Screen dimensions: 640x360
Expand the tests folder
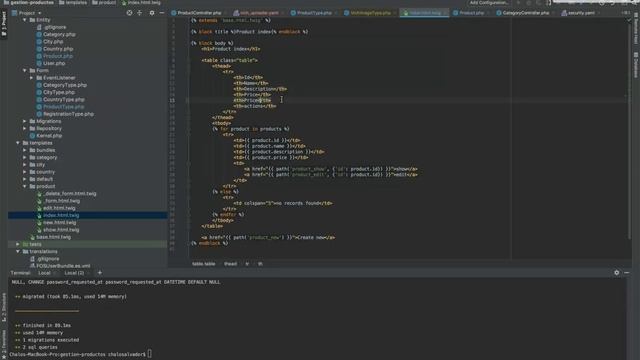tap(18, 244)
